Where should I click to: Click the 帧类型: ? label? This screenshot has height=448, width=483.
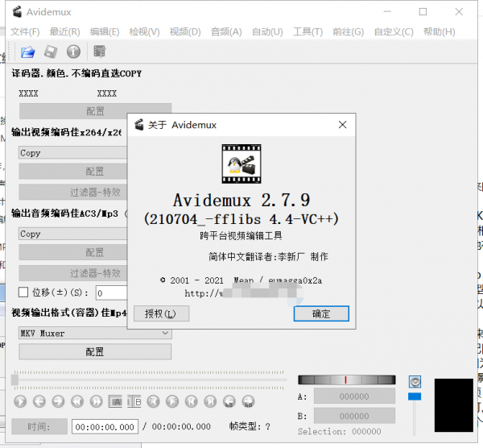coord(250,426)
